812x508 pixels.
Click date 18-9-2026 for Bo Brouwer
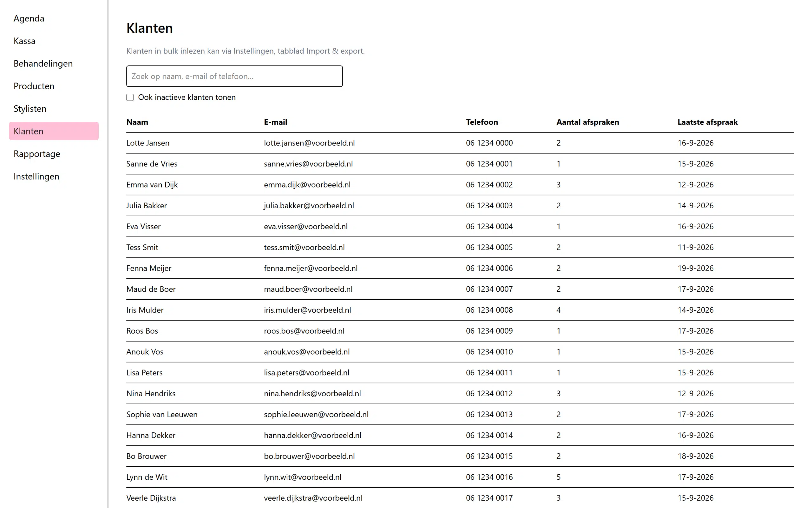tap(695, 456)
